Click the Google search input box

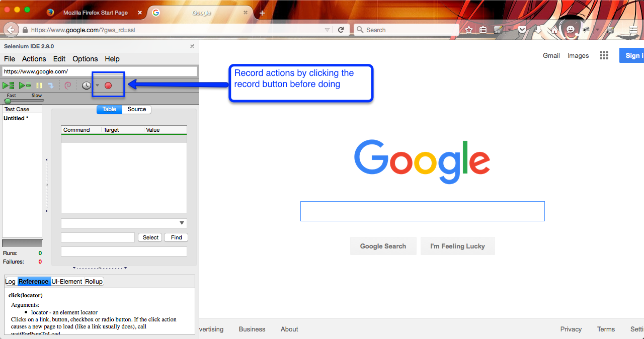click(x=422, y=211)
